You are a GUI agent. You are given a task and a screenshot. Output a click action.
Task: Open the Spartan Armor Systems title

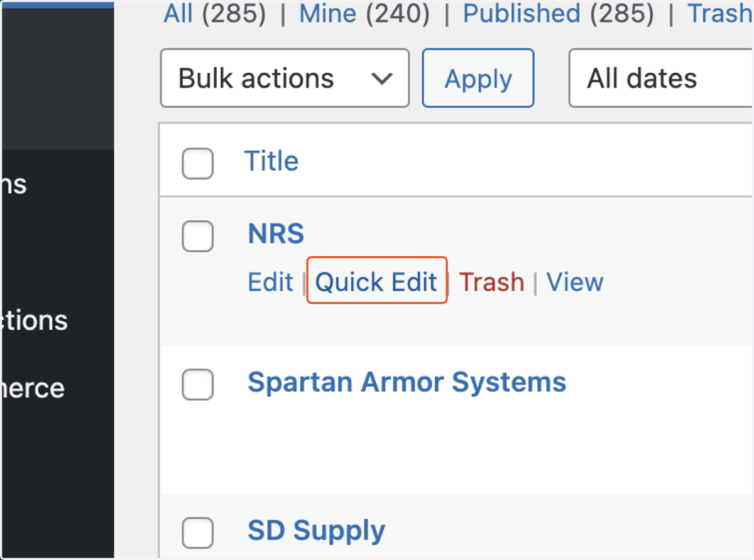click(x=407, y=382)
